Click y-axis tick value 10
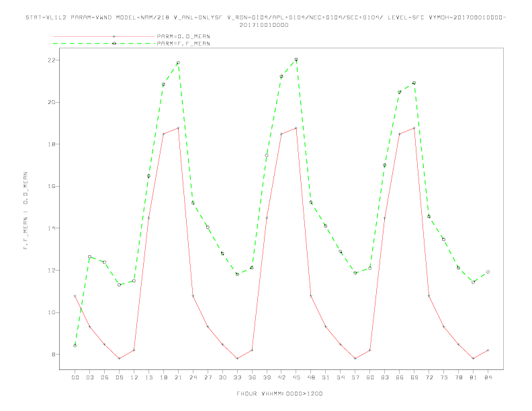This screenshot has width=532, height=411. pos(51,312)
